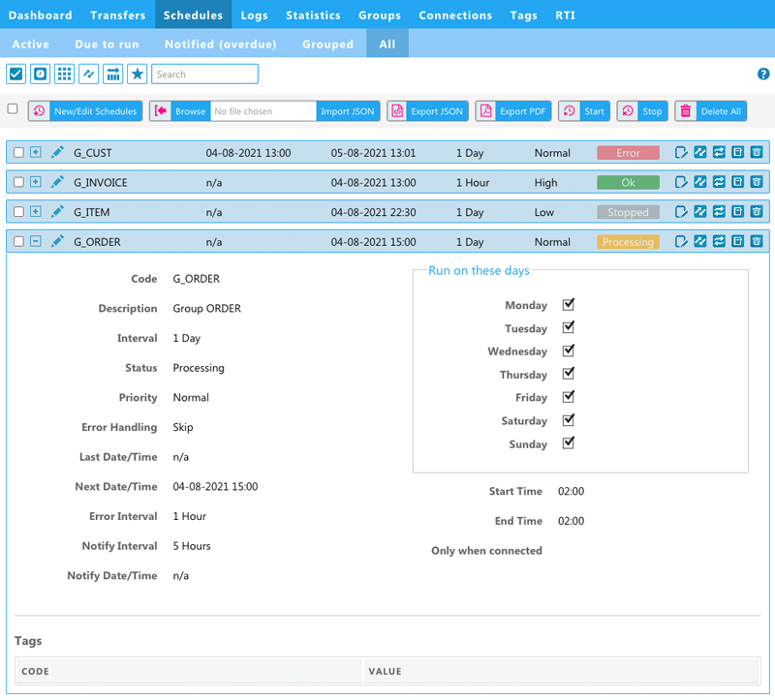Check the G_CUST row checkbox
Viewport: 775px width, 700px height.
coord(18,152)
